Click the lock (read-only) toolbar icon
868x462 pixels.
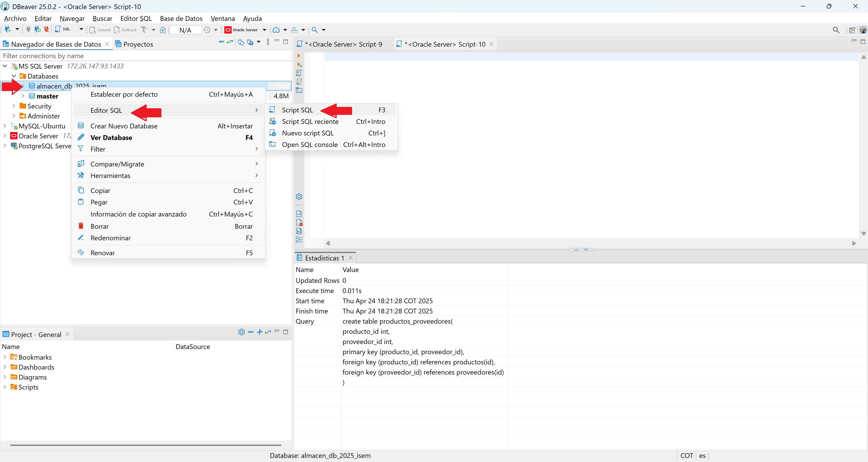pos(163,30)
